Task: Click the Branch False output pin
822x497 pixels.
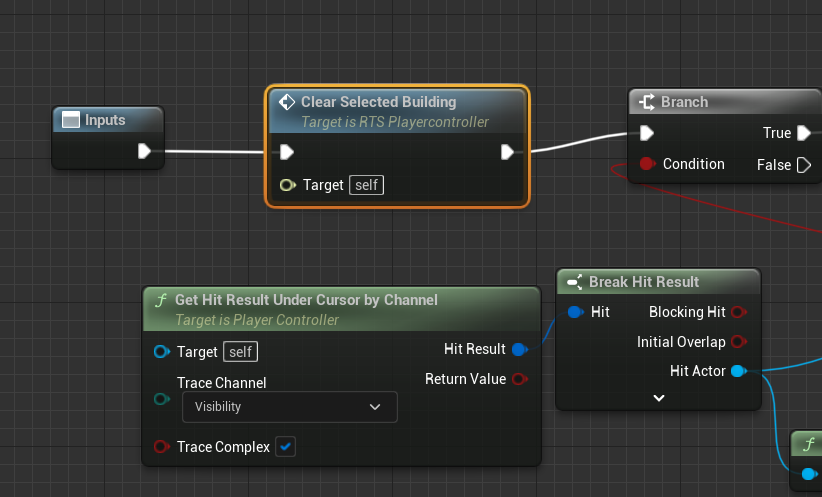Action: (x=804, y=165)
